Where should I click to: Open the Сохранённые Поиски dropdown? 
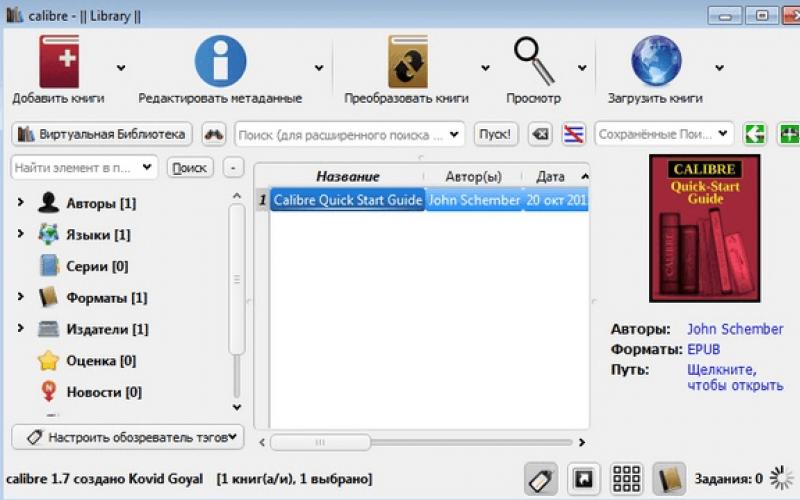724,134
